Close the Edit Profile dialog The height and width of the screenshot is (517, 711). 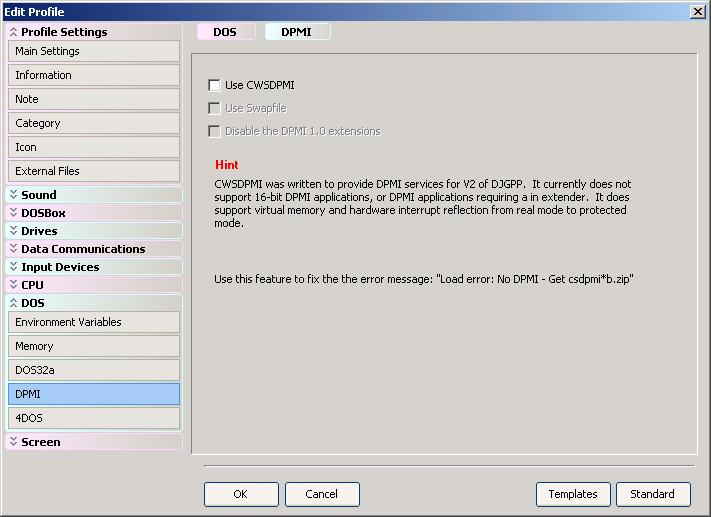pyautogui.click(x=697, y=11)
